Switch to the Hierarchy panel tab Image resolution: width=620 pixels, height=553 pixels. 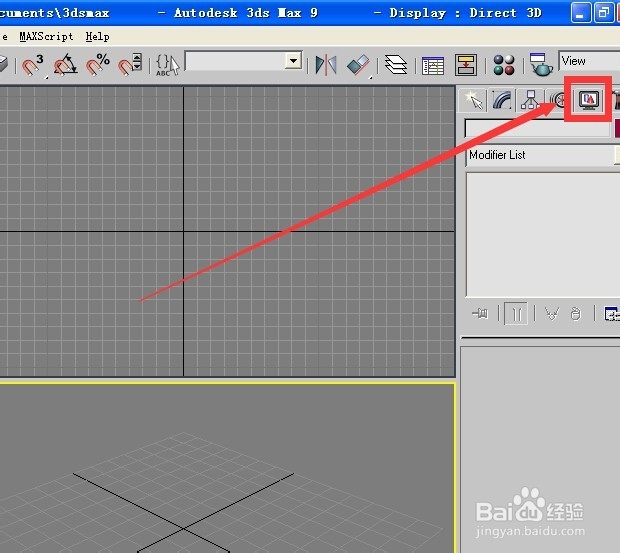click(x=530, y=100)
